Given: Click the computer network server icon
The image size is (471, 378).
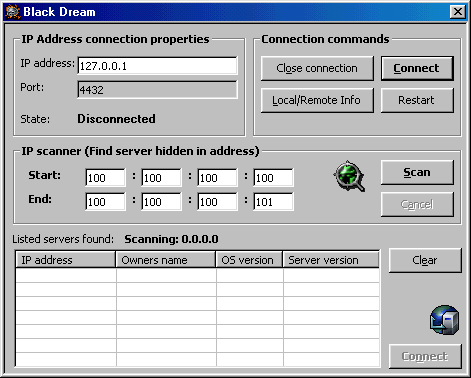Looking at the screenshot, I should click(x=444, y=320).
